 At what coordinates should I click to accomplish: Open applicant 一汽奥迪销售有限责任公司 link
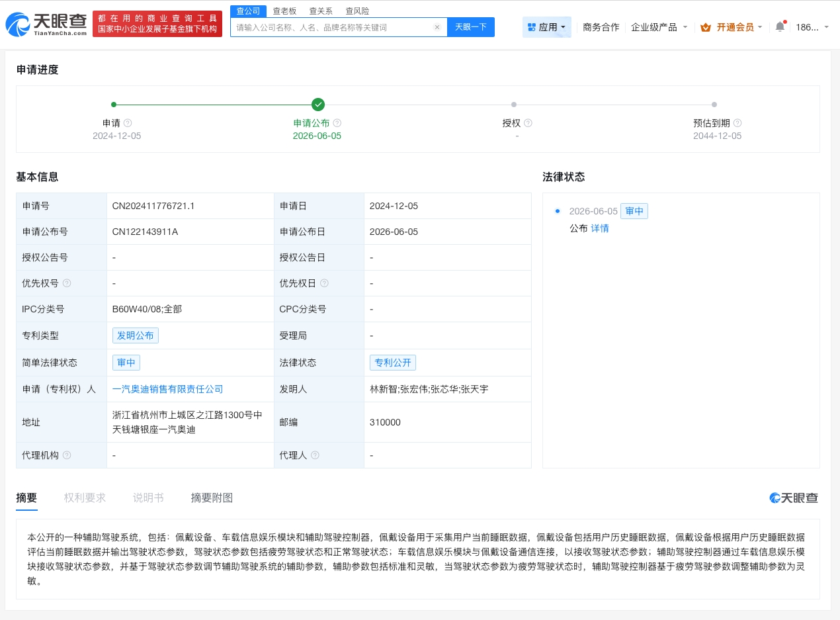168,389
